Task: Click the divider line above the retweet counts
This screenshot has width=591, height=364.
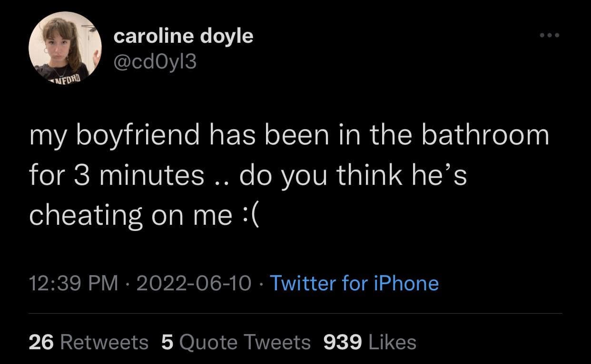Action: point(295,314)
